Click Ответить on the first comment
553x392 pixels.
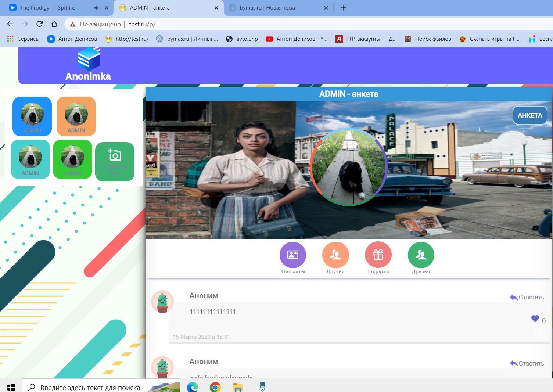(x=527, y=297)
